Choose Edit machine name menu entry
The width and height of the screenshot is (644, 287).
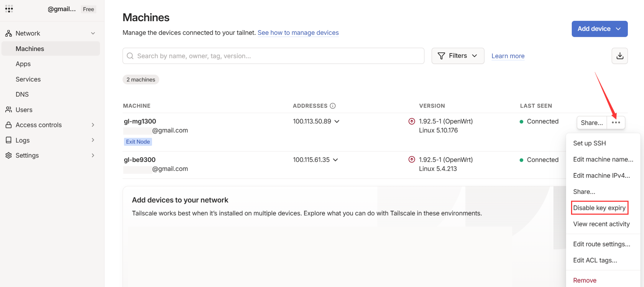tap(603, 159)
